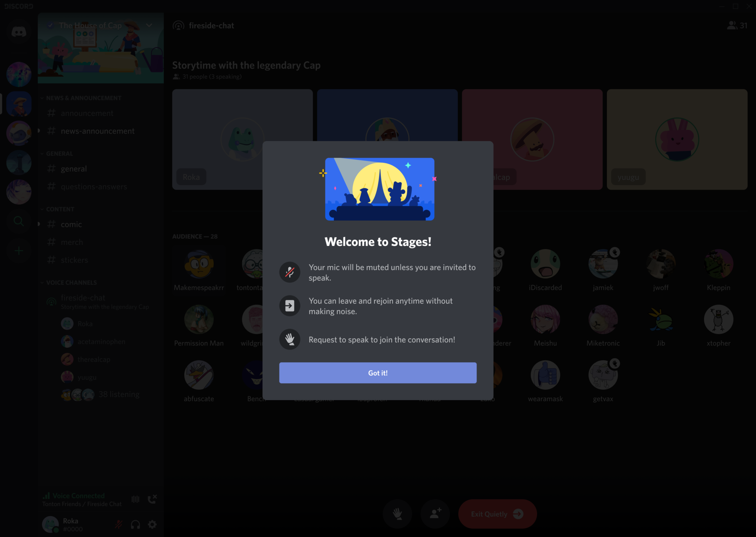Viewport: 756px width, 537px height.
Task: Expand the news-announcement channel tree
Action: (39, 130)
